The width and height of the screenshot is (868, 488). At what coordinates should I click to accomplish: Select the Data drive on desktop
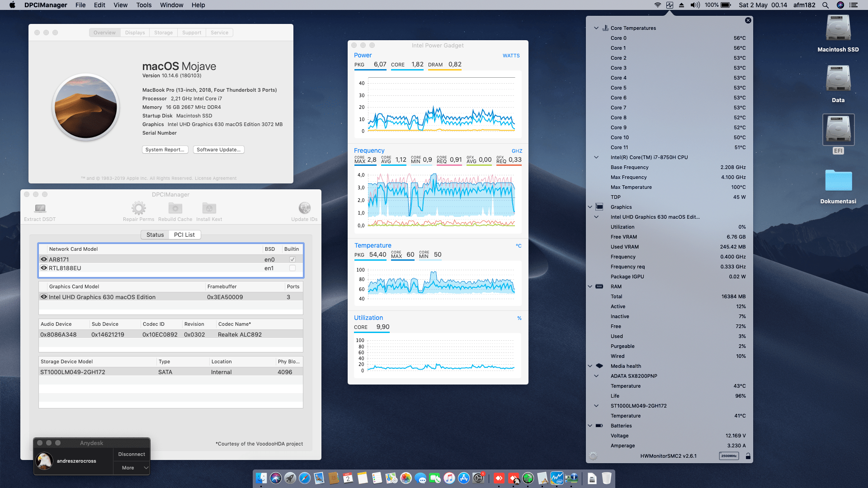838,84
